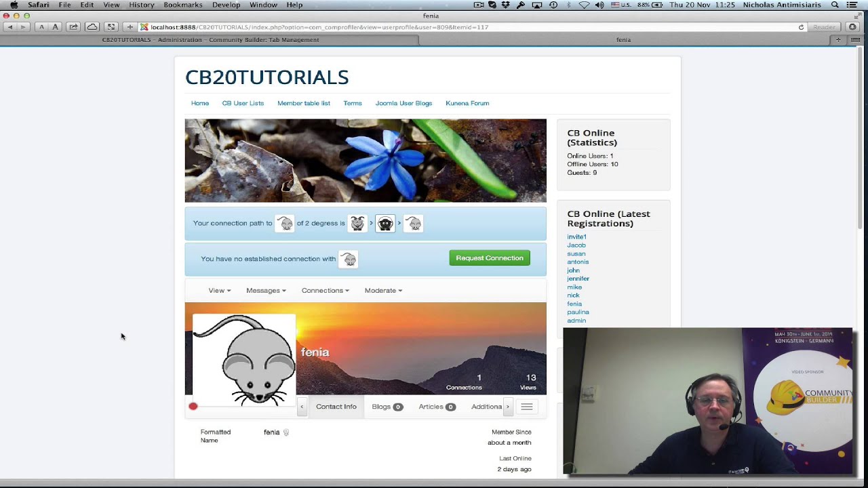The width and height of the screenshot is (868, 488).
Task: Click the lightbulb icon next to fenia name
Action: click(x=285, y=432)
